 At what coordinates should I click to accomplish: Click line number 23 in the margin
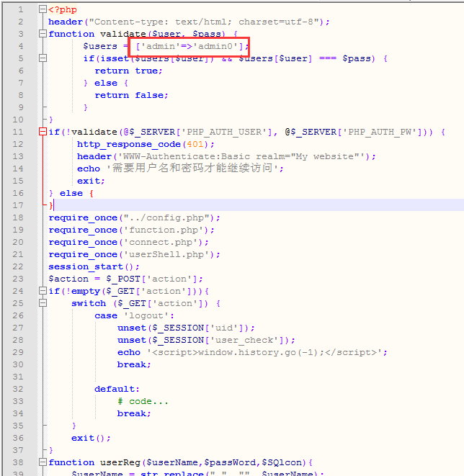pyautogui.click(x=18, y=279)
